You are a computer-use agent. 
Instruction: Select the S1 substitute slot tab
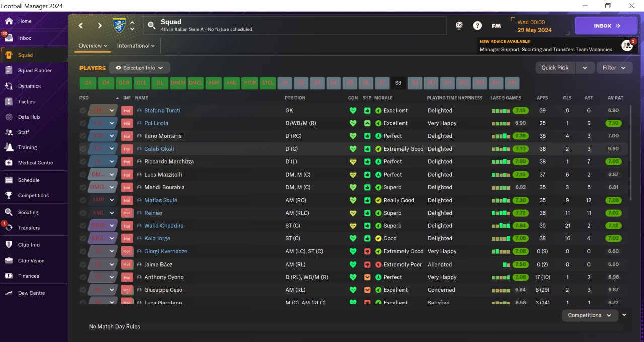tap(285, 83)
